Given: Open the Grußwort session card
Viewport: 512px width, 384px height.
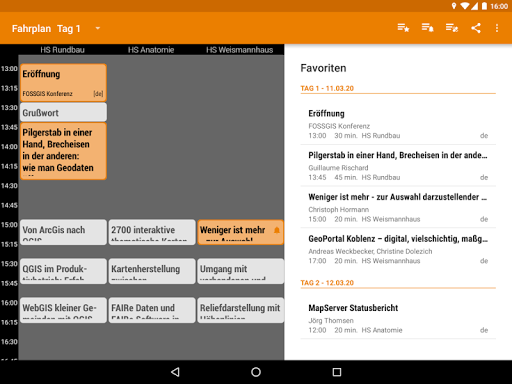Looking at the screenshot, I should tap(63, 112).
